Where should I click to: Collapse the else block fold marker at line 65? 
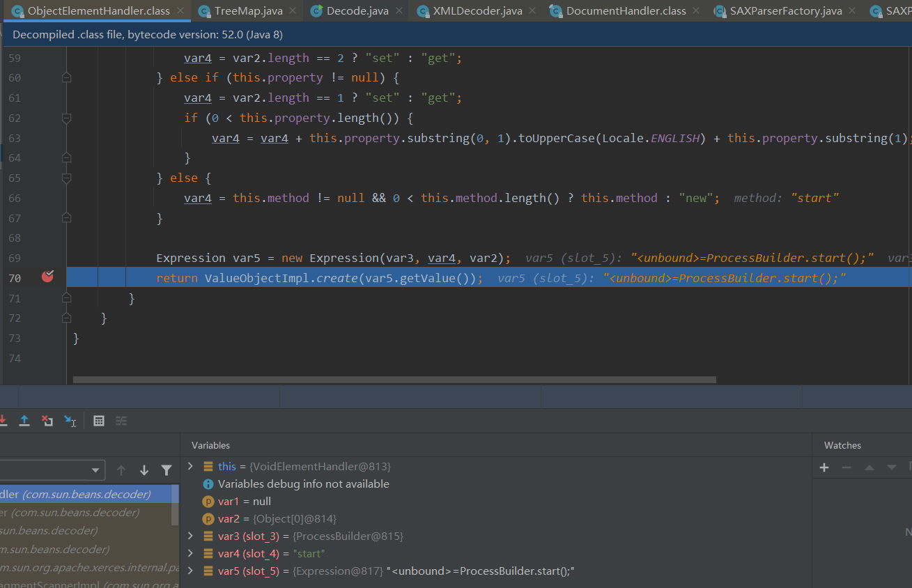pos(67,178)
